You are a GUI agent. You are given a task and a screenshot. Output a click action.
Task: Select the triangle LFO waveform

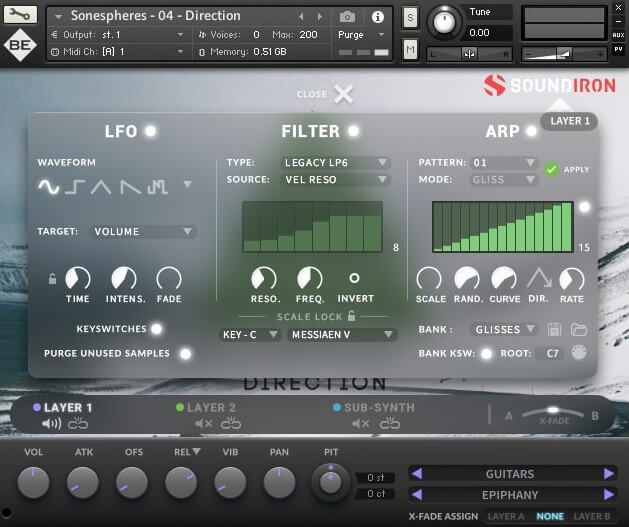101,186
